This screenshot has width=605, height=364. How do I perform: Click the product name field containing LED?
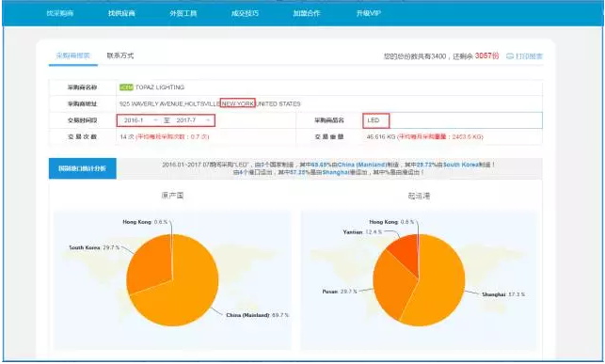coord(453,120)
